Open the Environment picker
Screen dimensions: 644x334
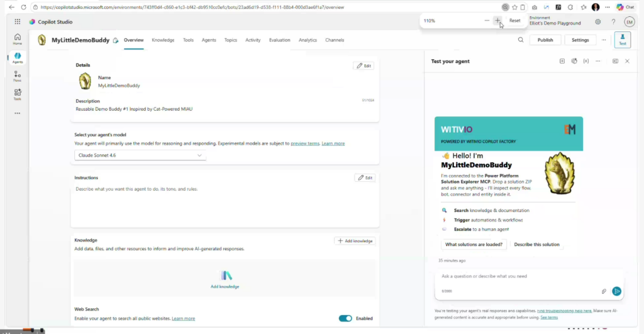pyautogui.click(x=555, y=21)
